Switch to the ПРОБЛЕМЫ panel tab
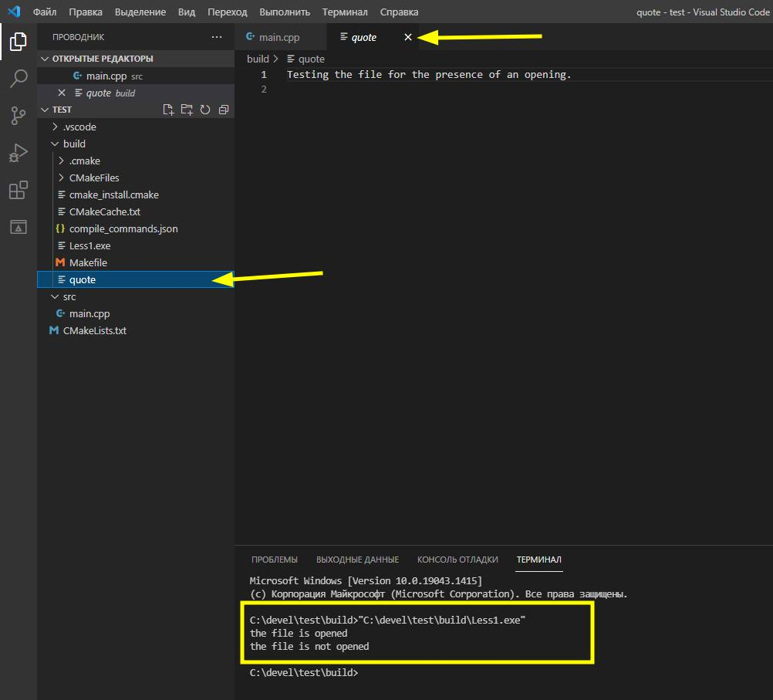The image size is (773, 700). tap(274, 560)
